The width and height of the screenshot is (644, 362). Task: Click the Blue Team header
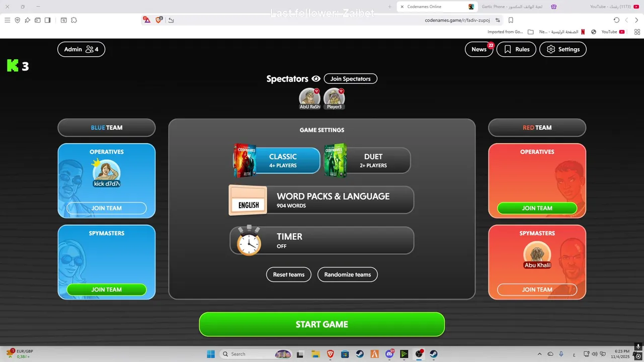click(x=107, y=128)
